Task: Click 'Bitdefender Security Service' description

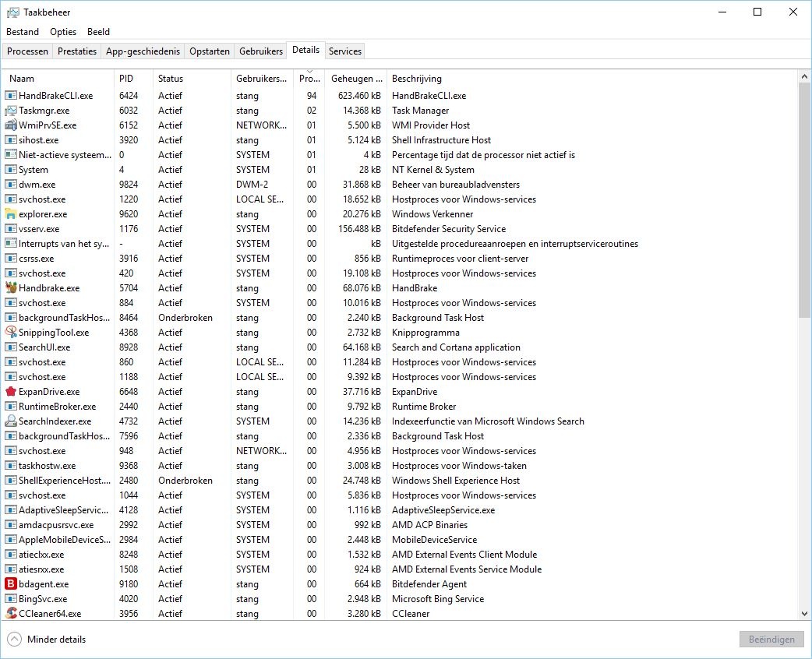Action: click(448, 229)
